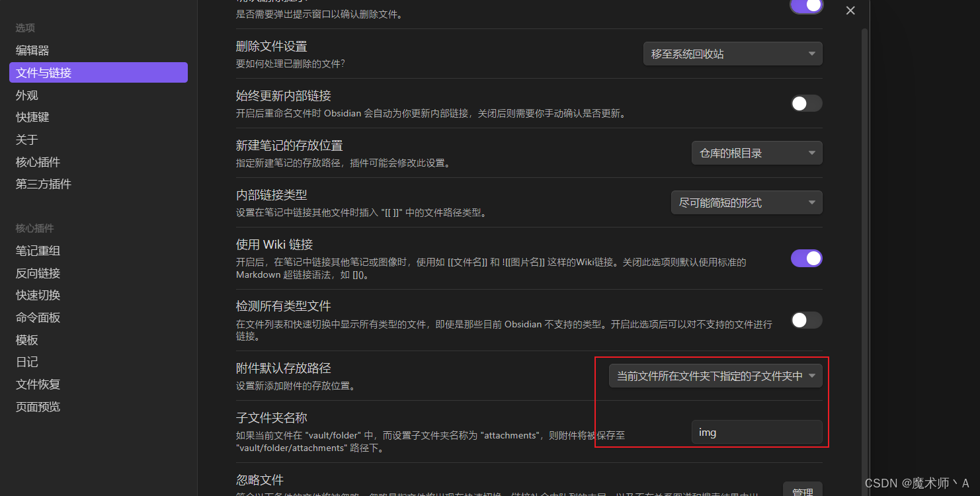This screenshot has height=496, width=980.
Task: Enable 始终更新内部链接 option
Action: (806, 103)
